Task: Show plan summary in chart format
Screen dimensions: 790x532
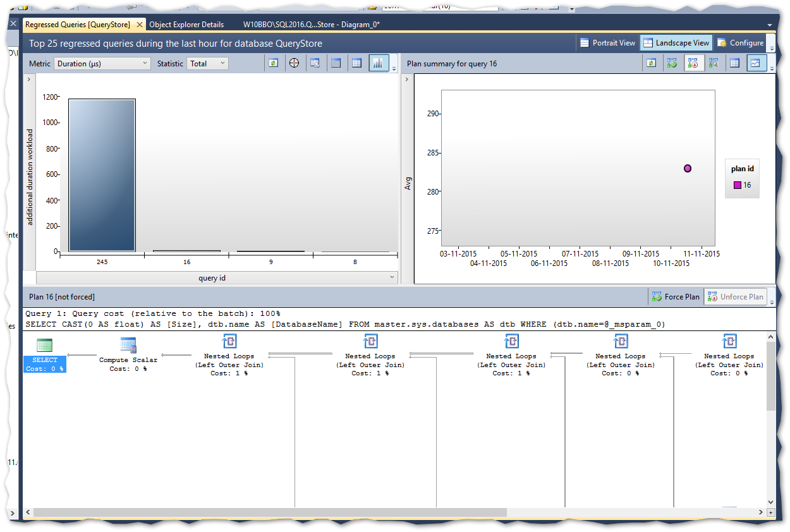Action: point(757,63)
